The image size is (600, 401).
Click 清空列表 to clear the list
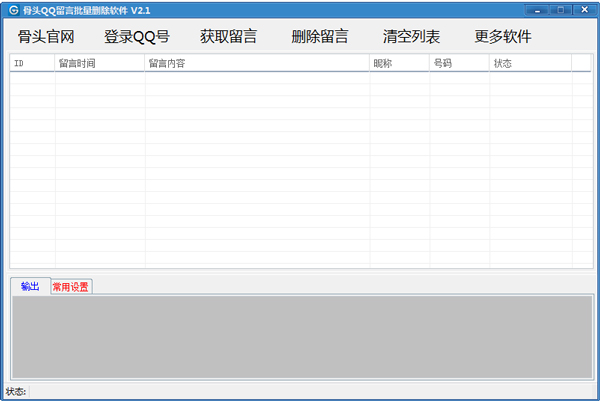(411, 37)
